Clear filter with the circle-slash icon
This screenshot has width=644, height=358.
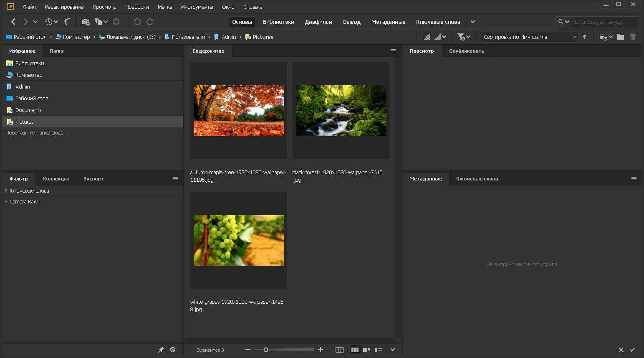173,350
